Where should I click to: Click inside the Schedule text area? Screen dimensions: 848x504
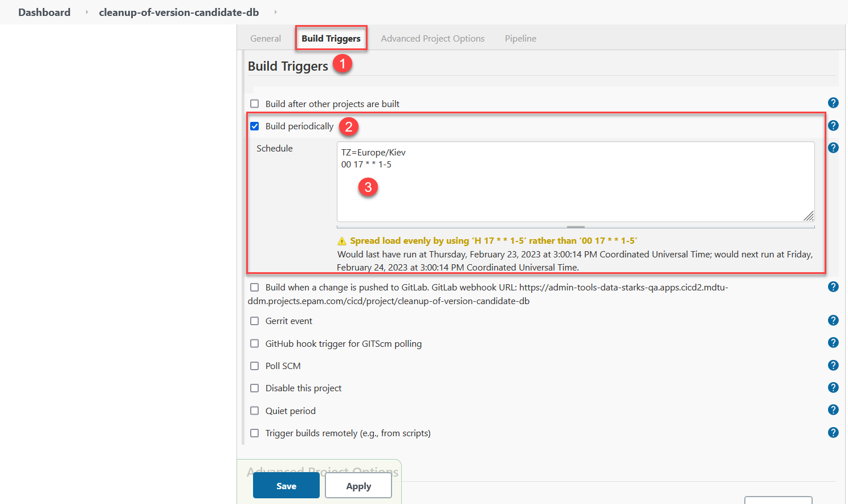coord(576,182)
